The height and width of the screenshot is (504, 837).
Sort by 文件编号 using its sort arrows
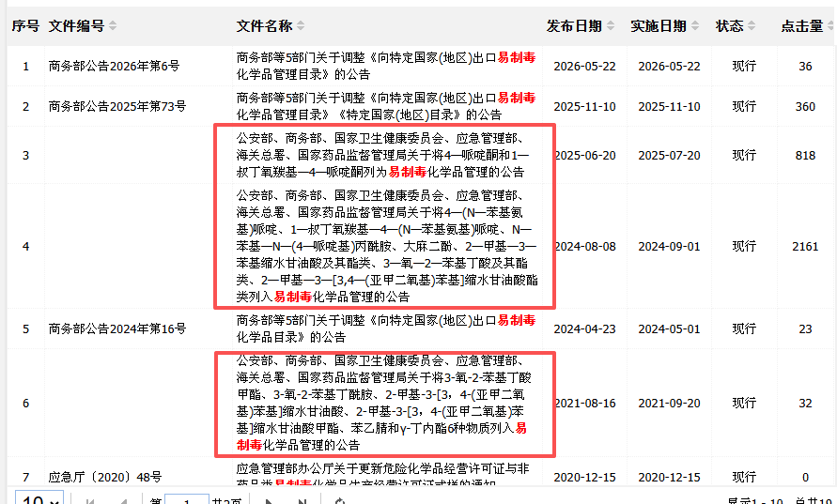tap(113, 25)
